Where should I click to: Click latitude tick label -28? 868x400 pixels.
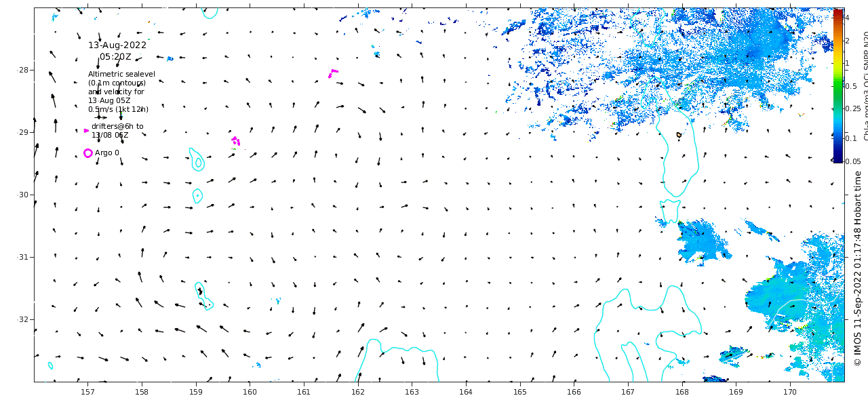(22, 70)
